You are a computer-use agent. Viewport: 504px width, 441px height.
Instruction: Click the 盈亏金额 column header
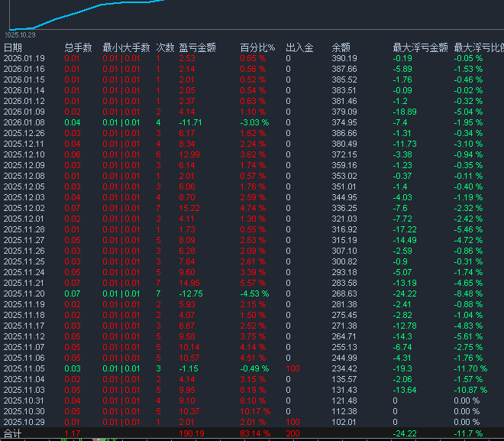coord(197,47)
